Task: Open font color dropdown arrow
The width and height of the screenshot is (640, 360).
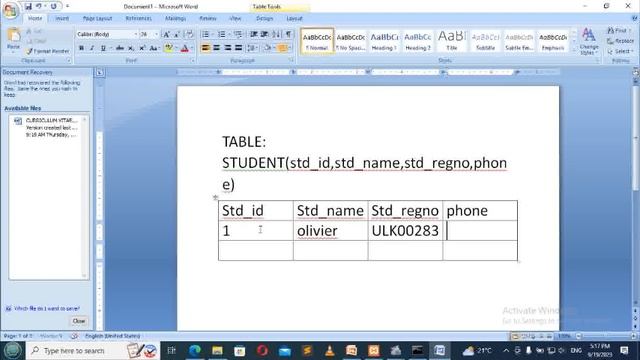Action: point(192,48)
